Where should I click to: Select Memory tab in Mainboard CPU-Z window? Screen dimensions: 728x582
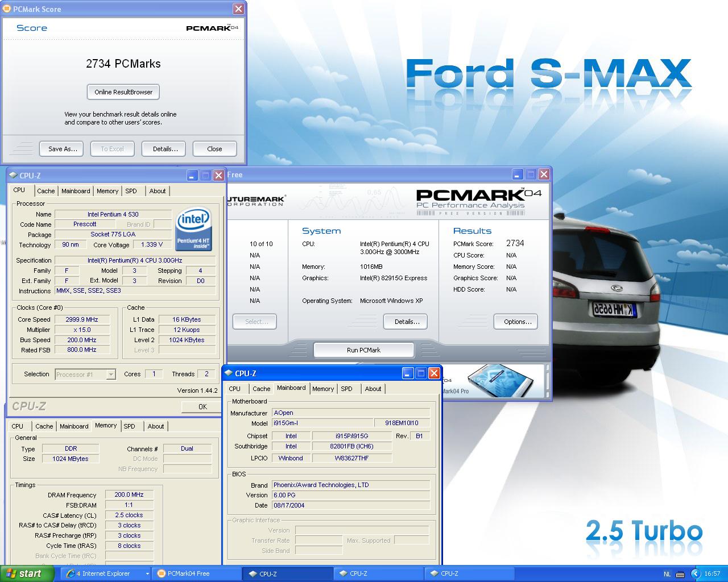coord(323,389)
